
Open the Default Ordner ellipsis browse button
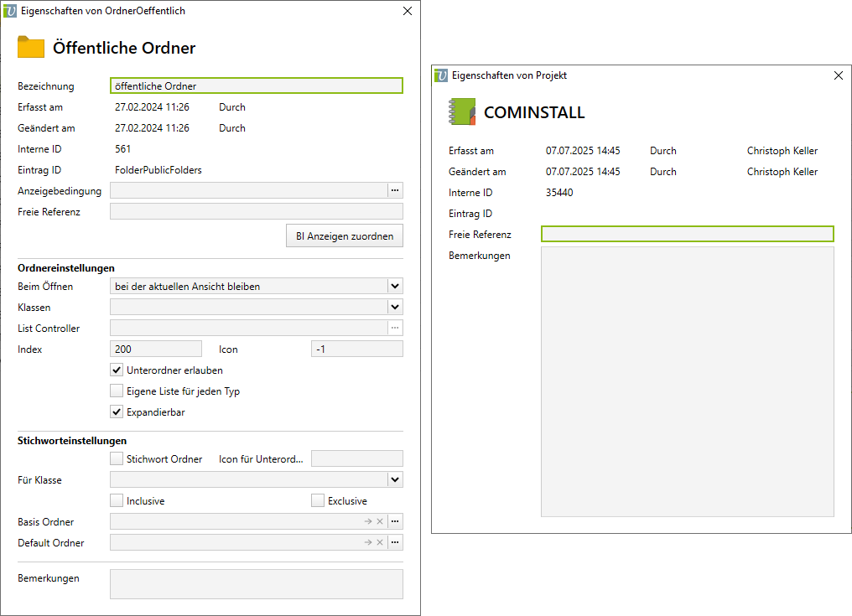395,542
